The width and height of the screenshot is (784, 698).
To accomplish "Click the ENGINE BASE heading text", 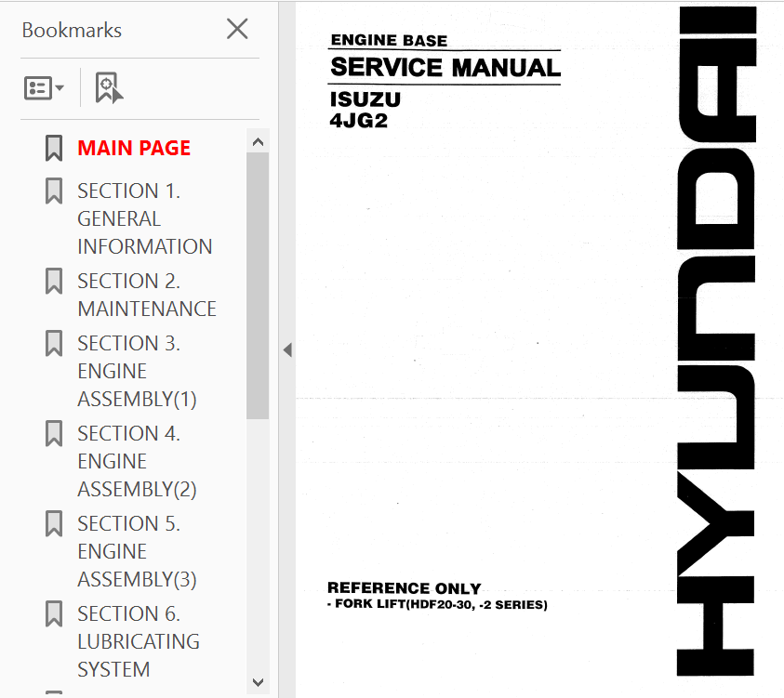I will (x=389, y=41).
